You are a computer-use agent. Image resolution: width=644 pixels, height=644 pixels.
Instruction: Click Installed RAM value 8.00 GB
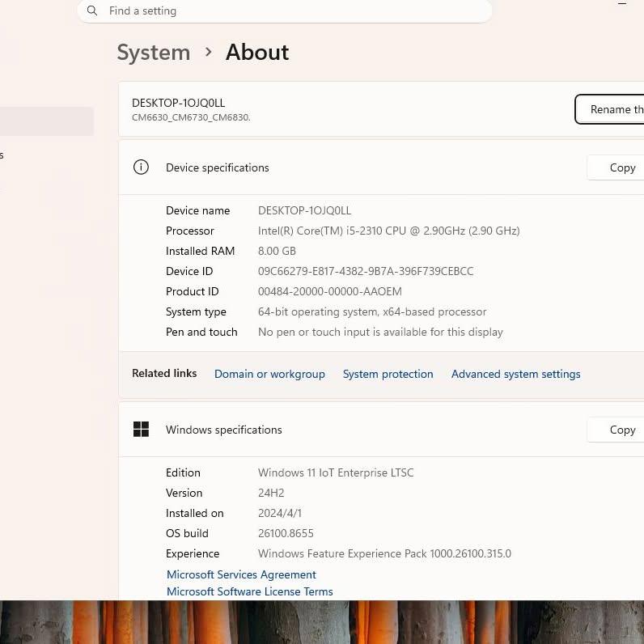point(277,251)
